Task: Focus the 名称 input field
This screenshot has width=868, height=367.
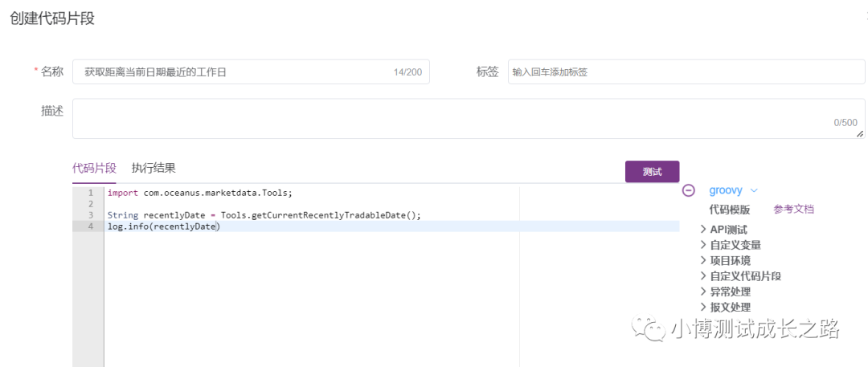Action: point(251,72)
